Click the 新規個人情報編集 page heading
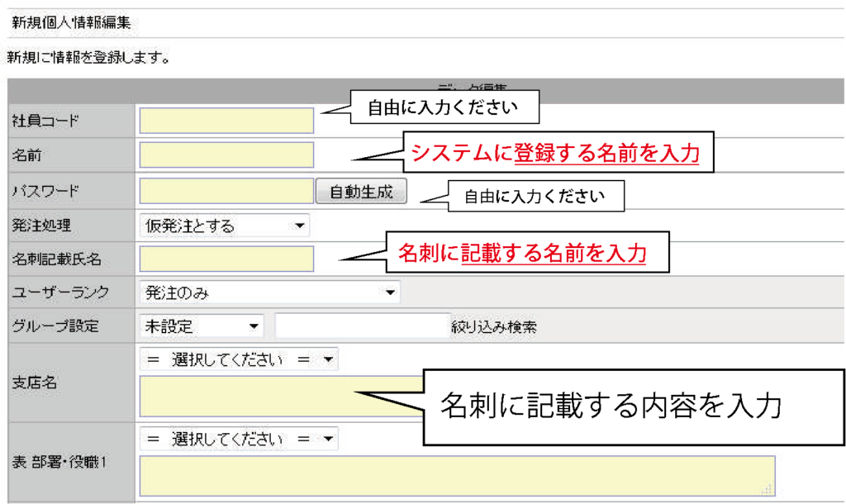The image size is (846, 504). click(x=71, y=23)
